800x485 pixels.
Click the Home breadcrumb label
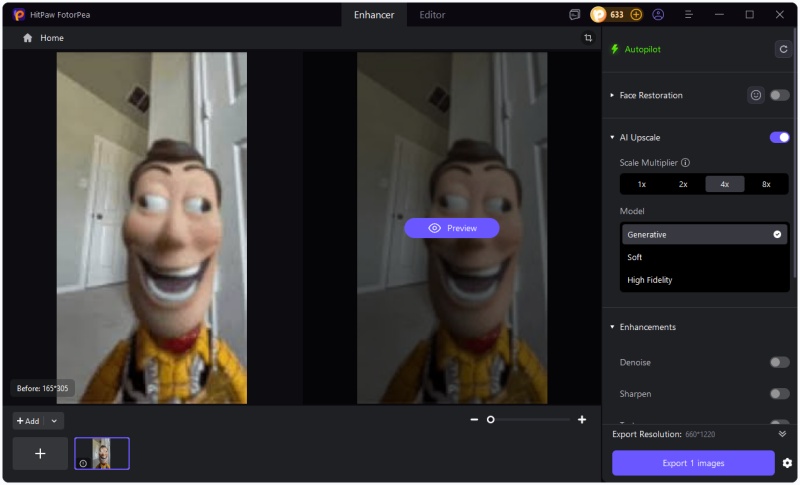tap(52, 38)
